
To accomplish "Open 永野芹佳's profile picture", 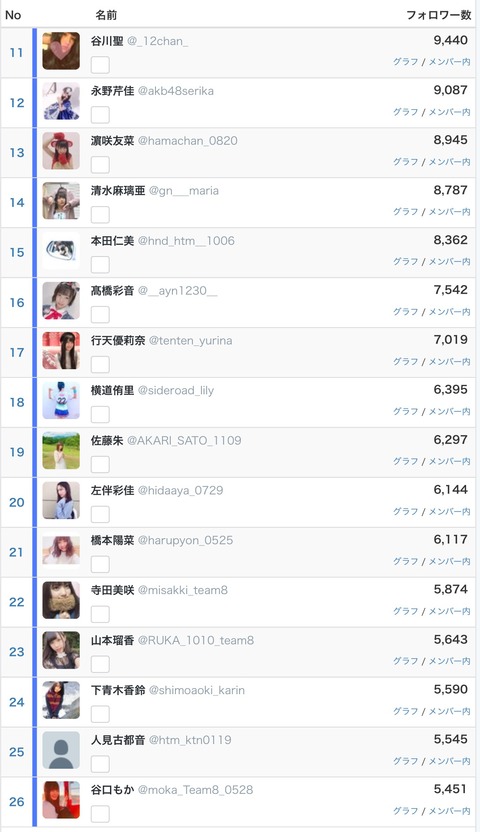I will (x=61, y=101).
